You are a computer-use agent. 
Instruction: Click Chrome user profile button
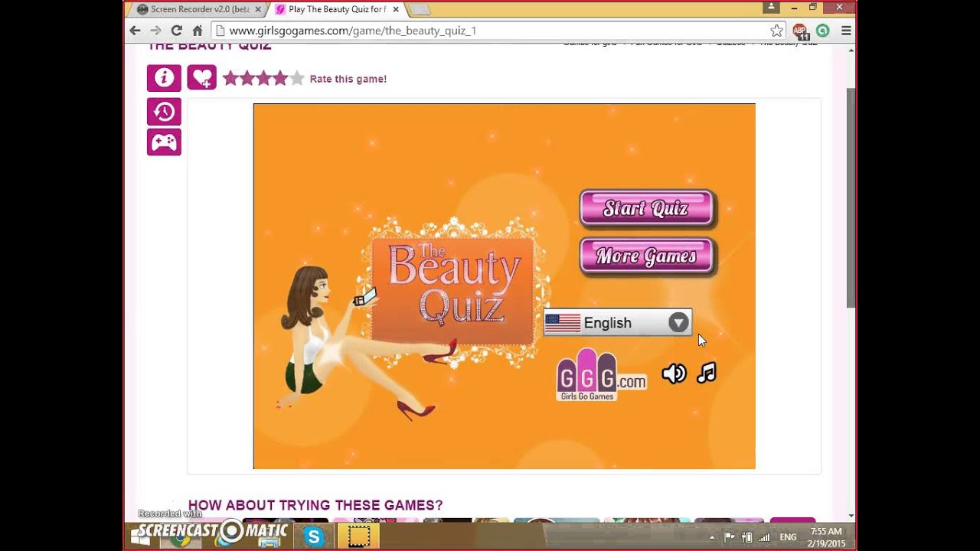point(771,7)
